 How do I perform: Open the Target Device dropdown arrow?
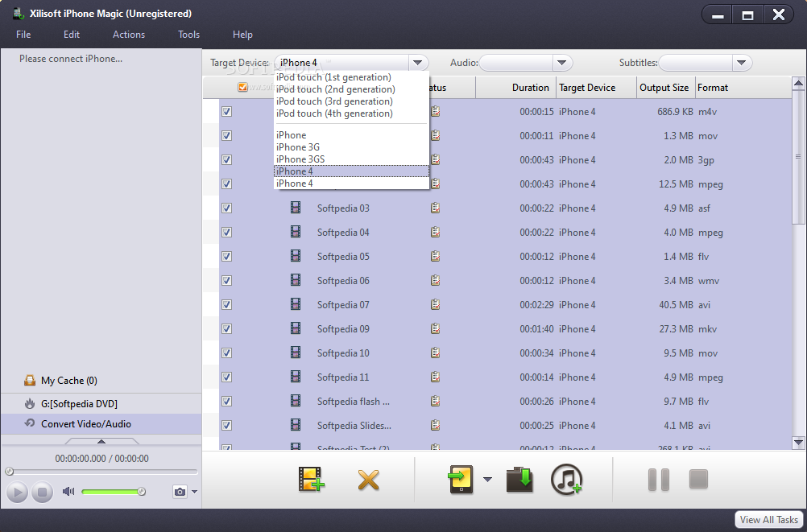418,63
